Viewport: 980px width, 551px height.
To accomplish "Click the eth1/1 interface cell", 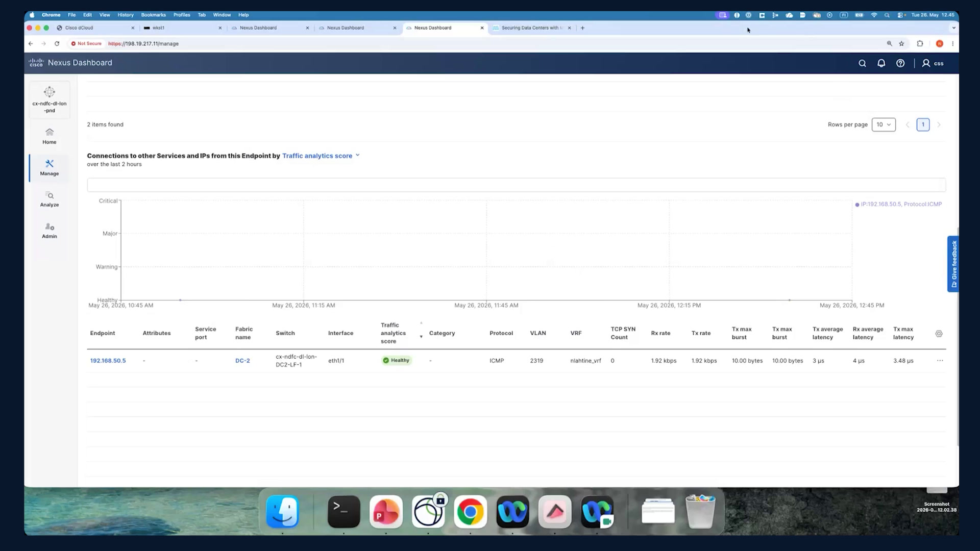I will pyautogui.click(x=336, y=361).
